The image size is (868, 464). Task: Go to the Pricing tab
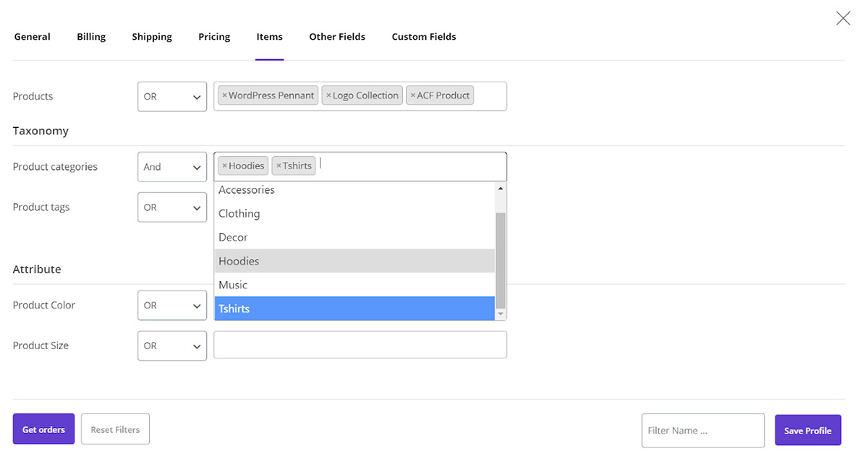(x=214, y=37)
